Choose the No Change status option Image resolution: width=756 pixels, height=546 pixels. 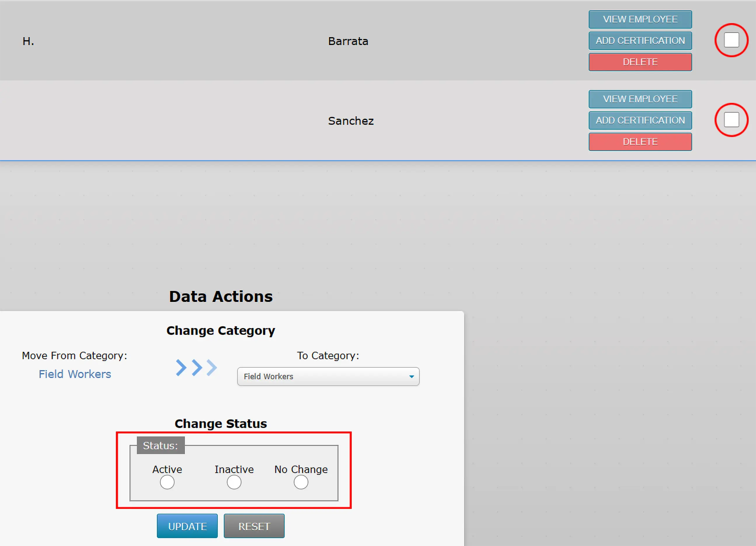[x=301, y=482]
